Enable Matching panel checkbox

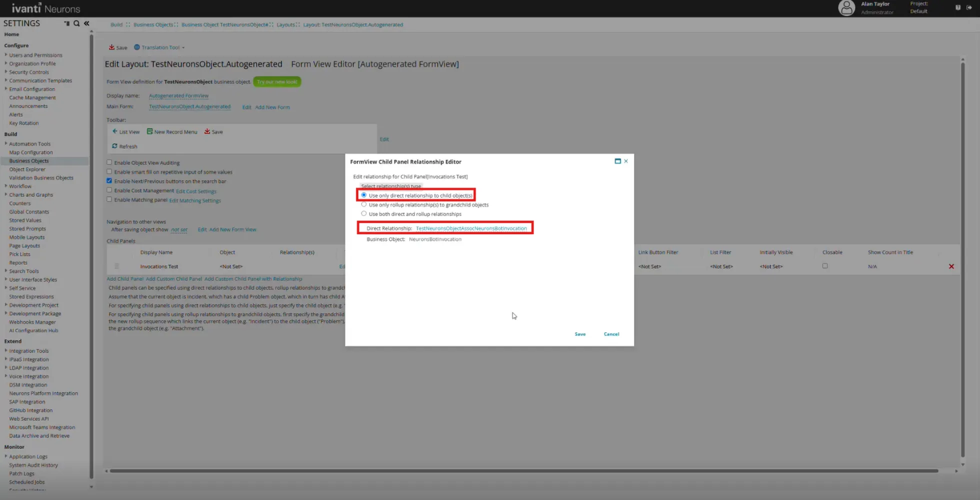(x=109, y=199)
